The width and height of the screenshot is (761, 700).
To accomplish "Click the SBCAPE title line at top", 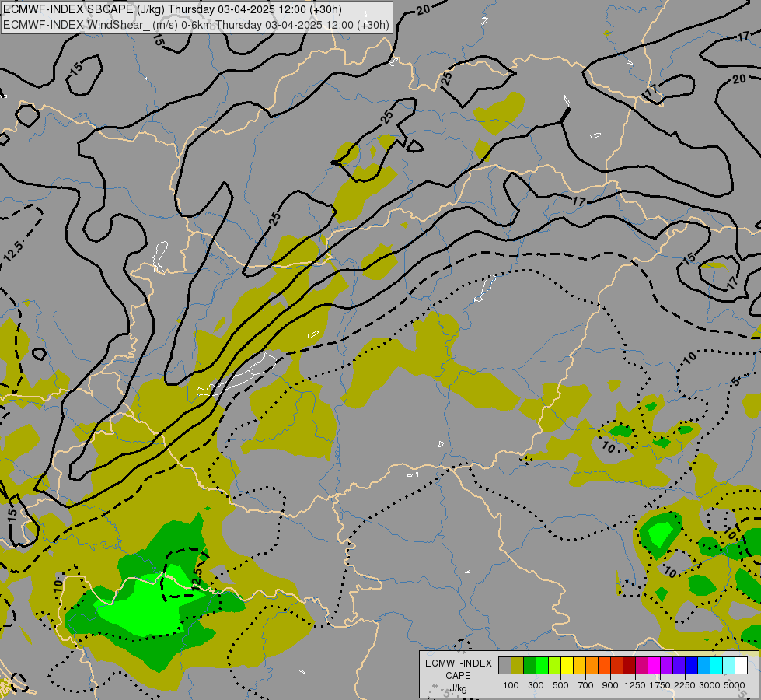I will pos(173,9).
